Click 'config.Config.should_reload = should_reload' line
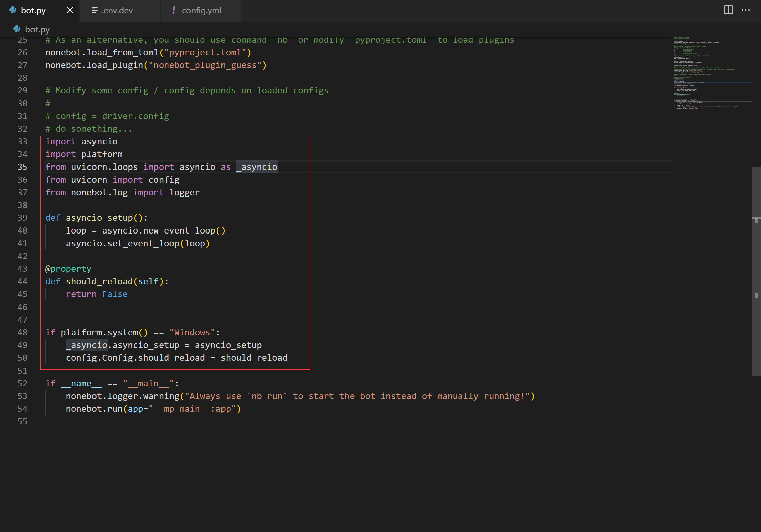761x532 pixels. click(x=177, y=358)
